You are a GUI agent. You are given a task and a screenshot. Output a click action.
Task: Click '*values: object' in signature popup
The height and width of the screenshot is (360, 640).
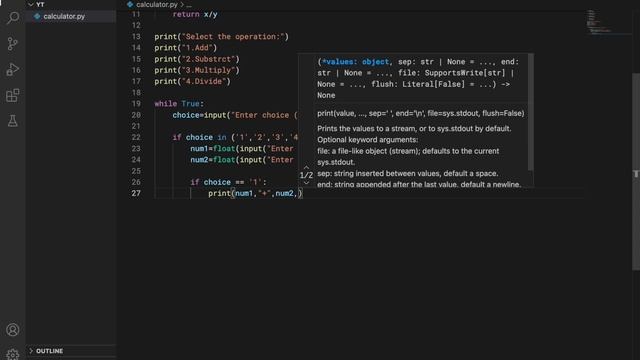(x=356, y=62)
